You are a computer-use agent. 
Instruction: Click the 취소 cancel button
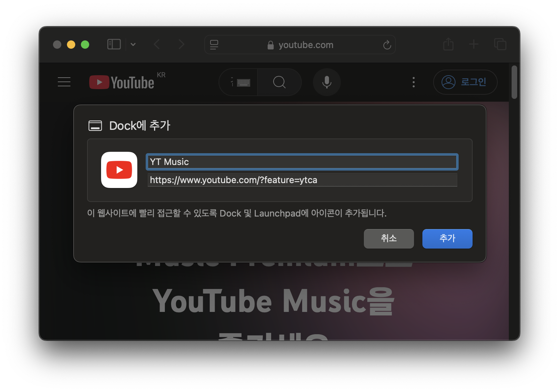(x=389, y=239)
